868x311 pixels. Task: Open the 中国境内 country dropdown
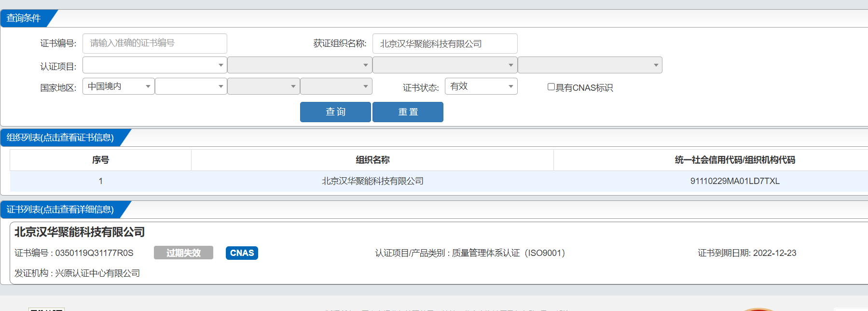pos(119,86)
